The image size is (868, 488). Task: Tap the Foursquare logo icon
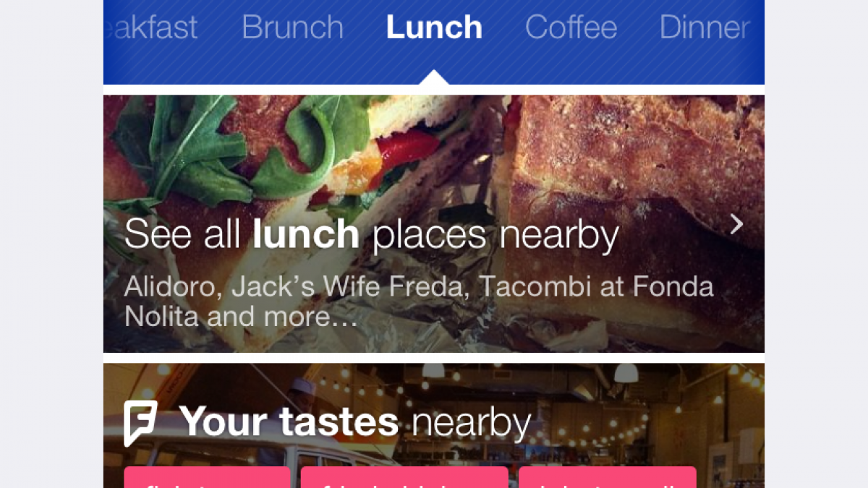pos(140,423)
